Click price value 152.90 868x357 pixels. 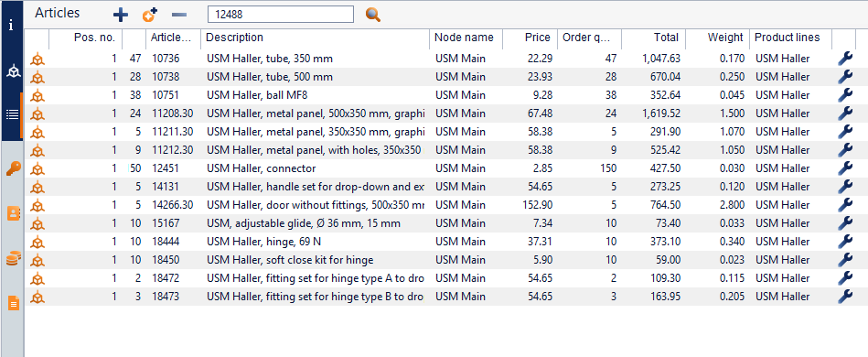click(538, 204)
